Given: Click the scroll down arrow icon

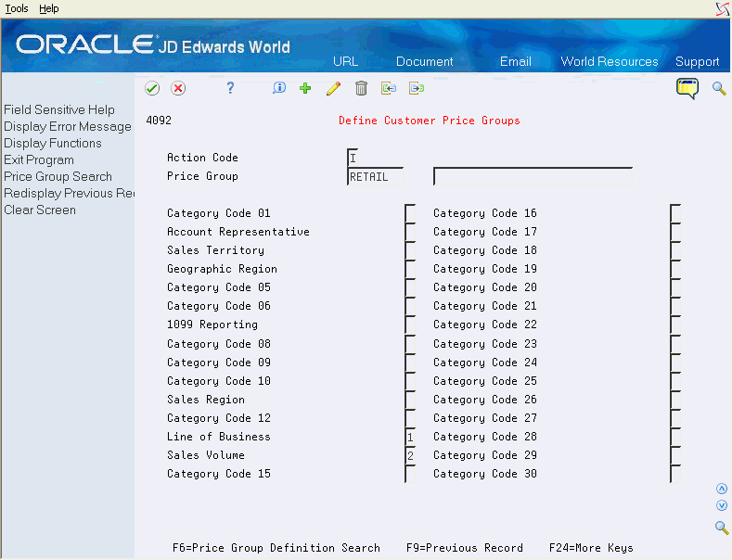Looking at the screenshot, I should (x=722, y=505).
